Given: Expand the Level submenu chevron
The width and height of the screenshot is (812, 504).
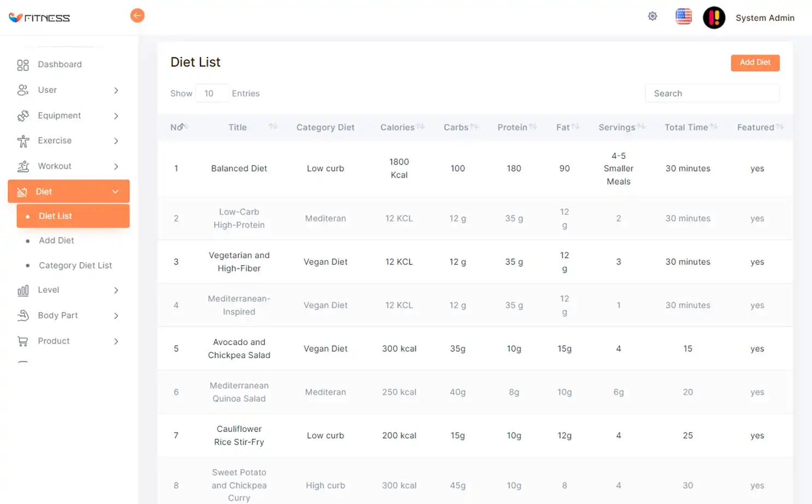Looking at the screenshot, I should (116, 290).
